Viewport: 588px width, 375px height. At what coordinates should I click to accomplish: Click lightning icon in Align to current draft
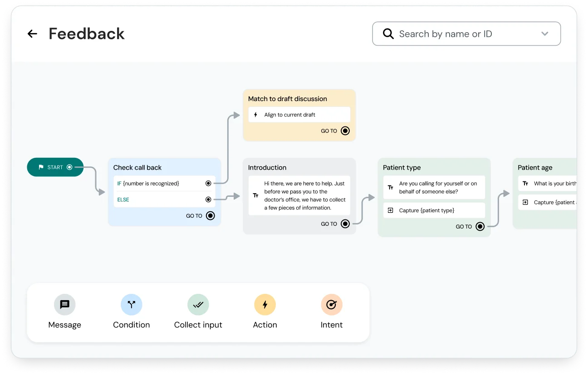coord(256,115)
